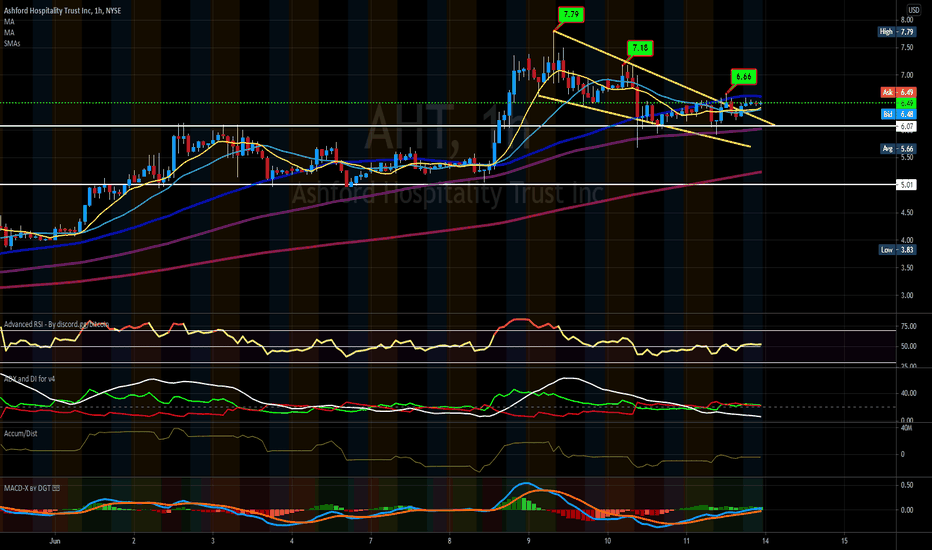This screenshot has width=932, height=550.
Task: Select the MA legend just above SMAs
Action: coord(9,33)
